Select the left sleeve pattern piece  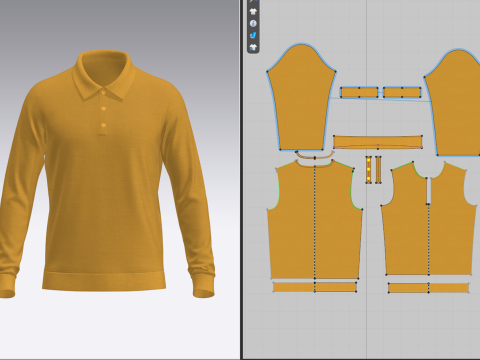[x=301, y=100]
